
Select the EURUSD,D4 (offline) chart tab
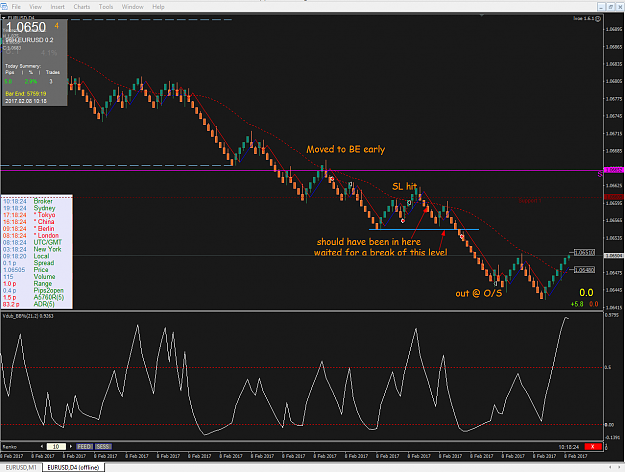[73, 467]
